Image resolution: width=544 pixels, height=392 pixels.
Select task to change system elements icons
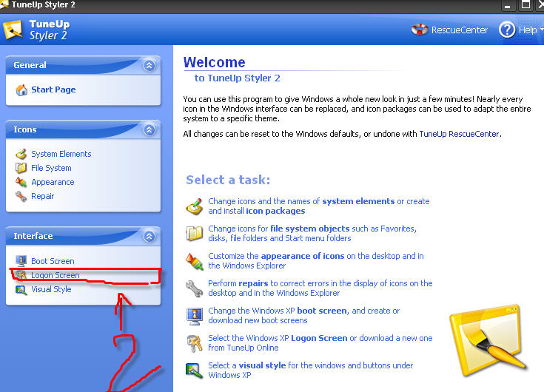point(319,206)
